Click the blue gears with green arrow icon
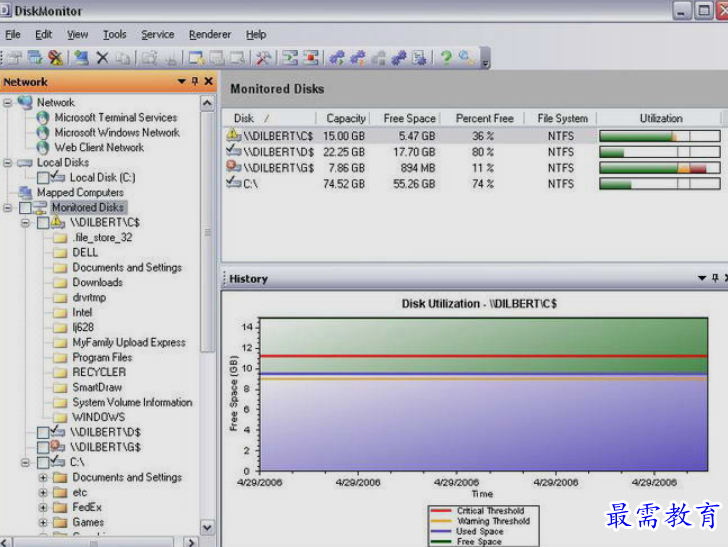 click(x=337, y=58)
